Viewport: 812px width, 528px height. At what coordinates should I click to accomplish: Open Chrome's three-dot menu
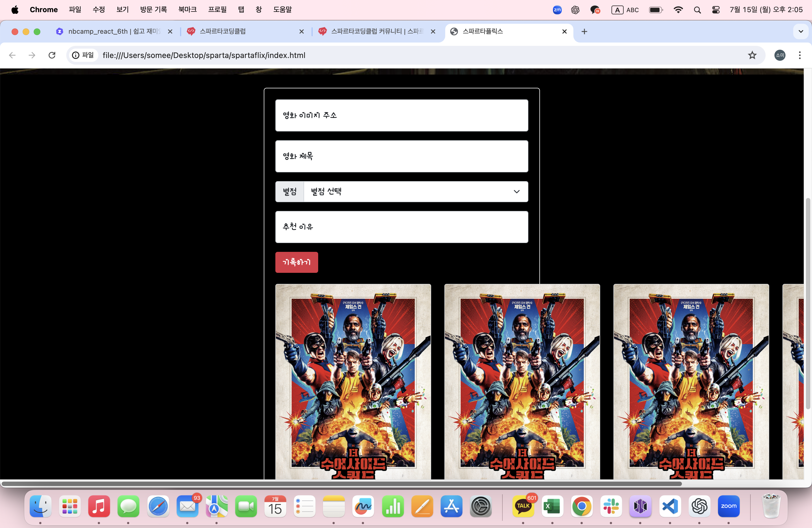(x=800, y=55)
